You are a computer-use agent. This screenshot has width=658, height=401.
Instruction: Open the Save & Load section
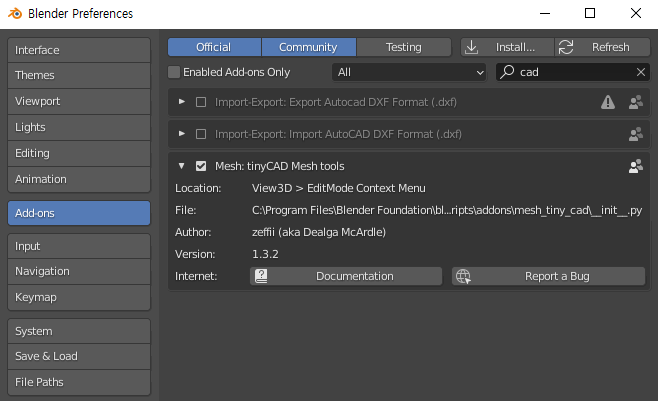(79, 357)
